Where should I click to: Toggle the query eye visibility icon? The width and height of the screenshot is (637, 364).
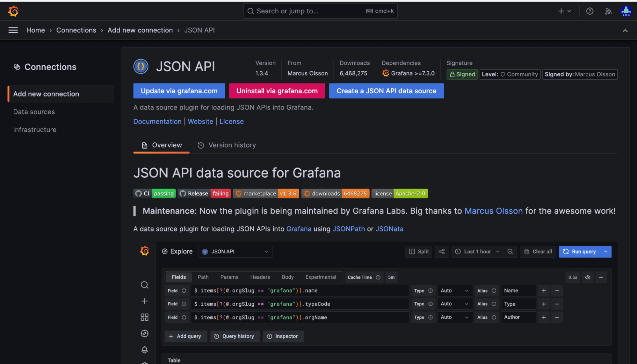pos(588,277)
